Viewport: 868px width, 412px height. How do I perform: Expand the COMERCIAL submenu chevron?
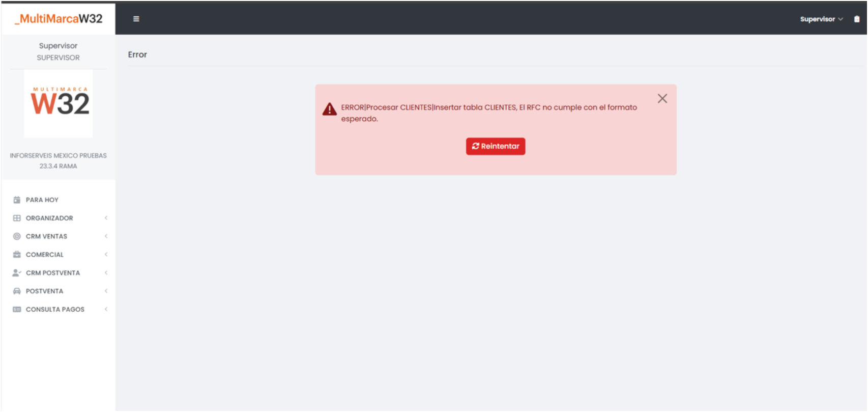tap(106, 255)
